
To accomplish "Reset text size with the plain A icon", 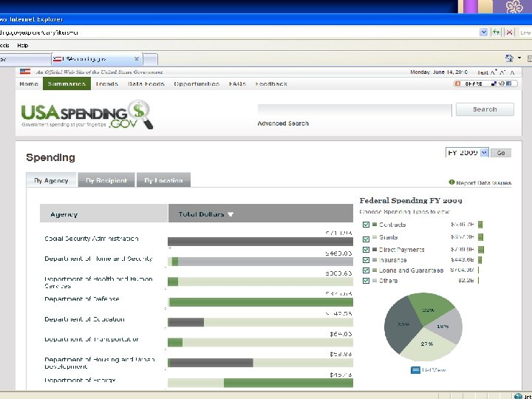I will tap(512, 72).
